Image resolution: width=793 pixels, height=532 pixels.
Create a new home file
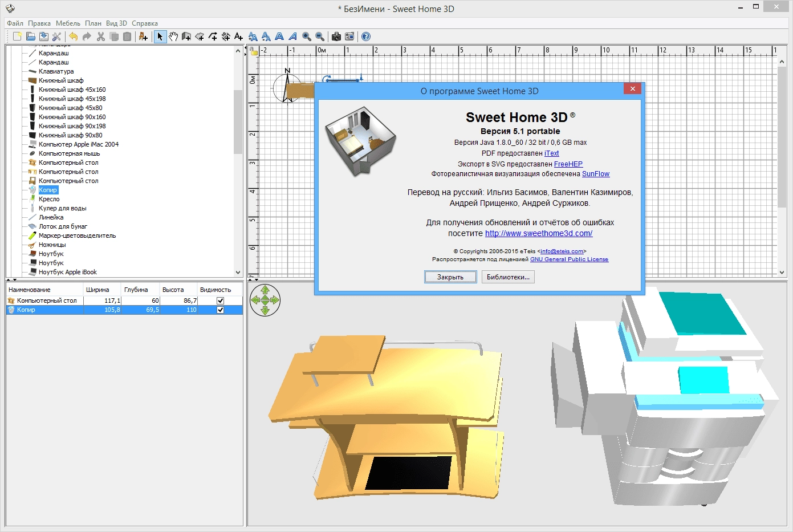pyautogui.click(x=17, y=36)
